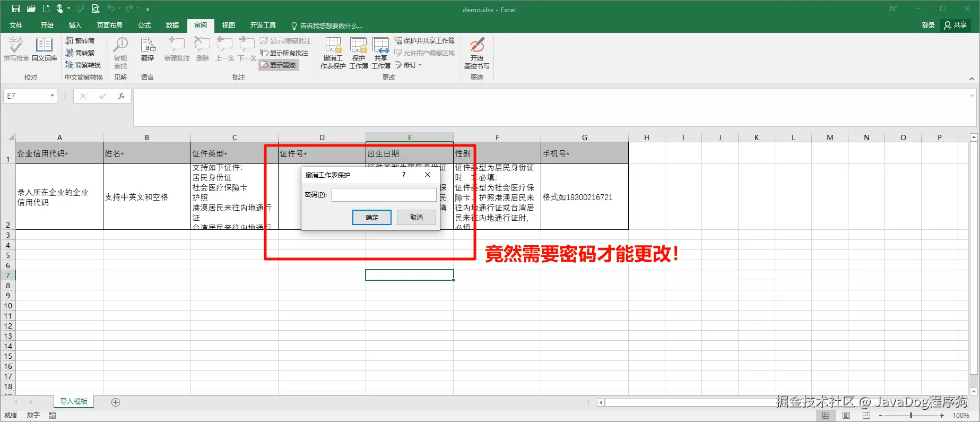Screen dimensions: 980x422
Task: Click Start Inking (开始墨迹书写)
Action: tap(476, 53)
